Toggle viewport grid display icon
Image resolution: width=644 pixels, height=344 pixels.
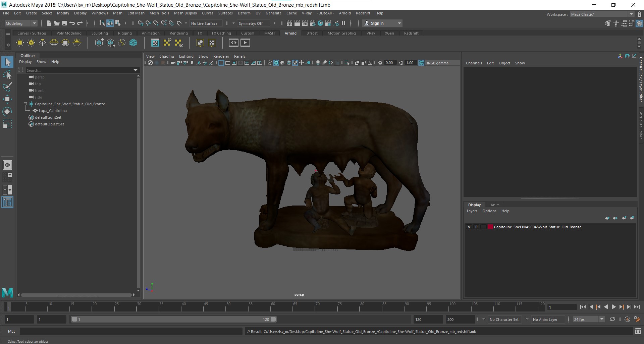(221, 63)
